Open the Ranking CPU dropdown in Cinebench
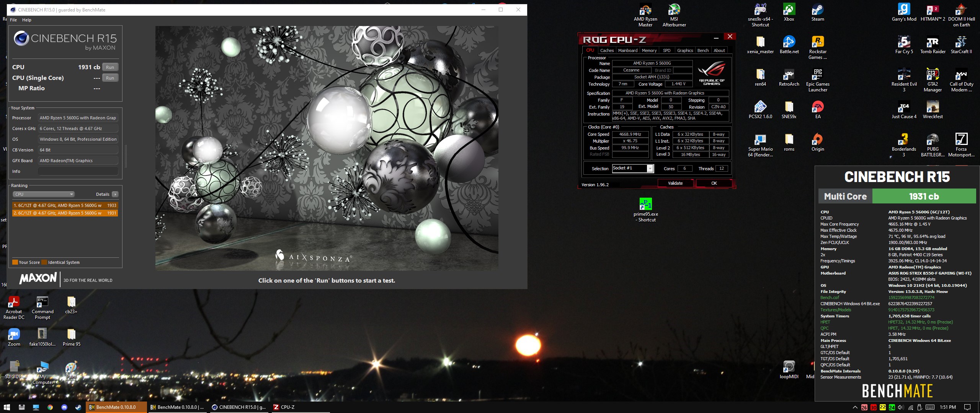Image resolution: width=980 pixels, height=413 pixels. pyautogui.click(x=44, y=194)
